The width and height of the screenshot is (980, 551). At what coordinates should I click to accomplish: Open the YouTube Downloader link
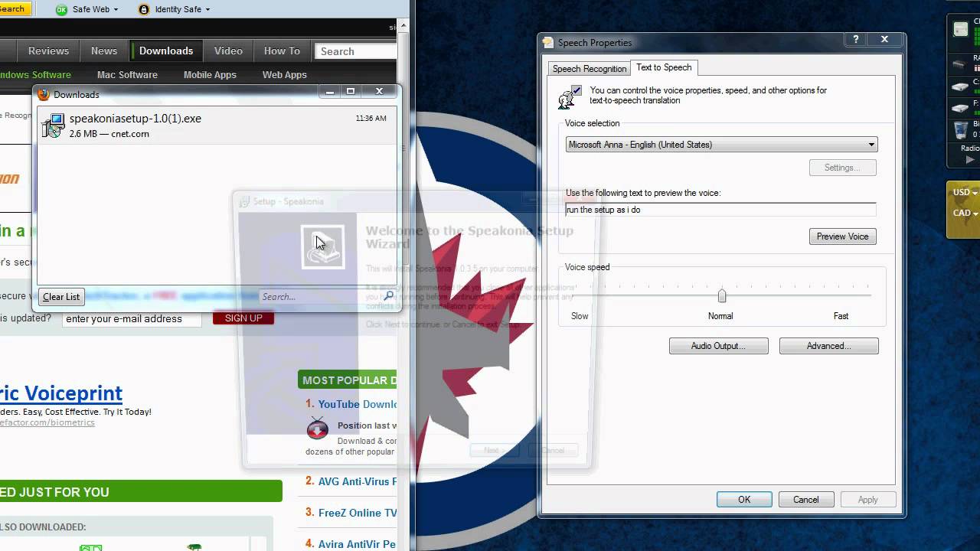coord(357,404)
